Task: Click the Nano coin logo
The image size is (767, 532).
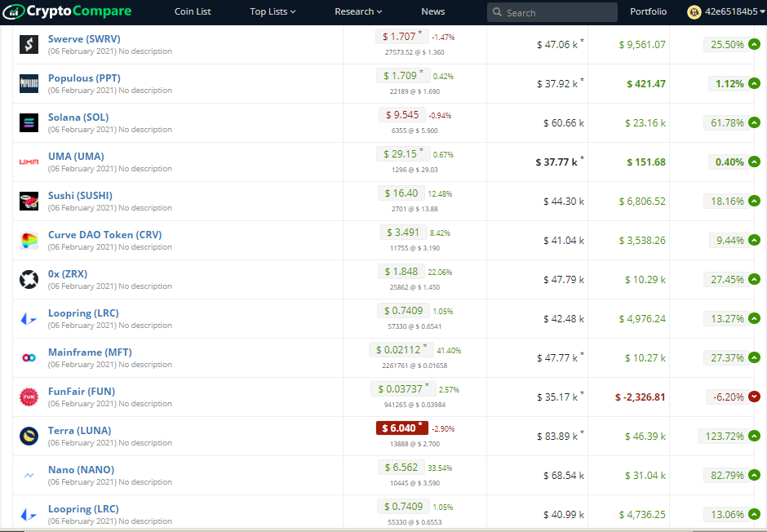Action: [29, 475]
